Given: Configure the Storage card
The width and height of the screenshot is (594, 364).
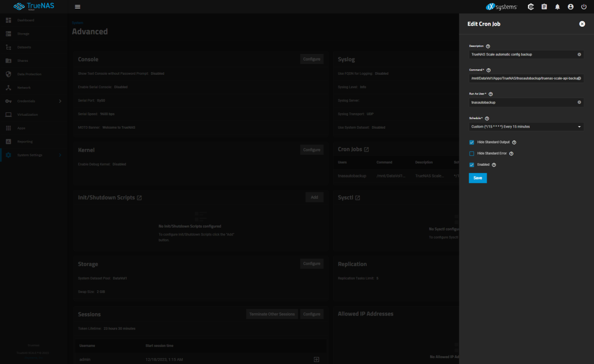Looking at the screenshot, I should tap(312, 264).
